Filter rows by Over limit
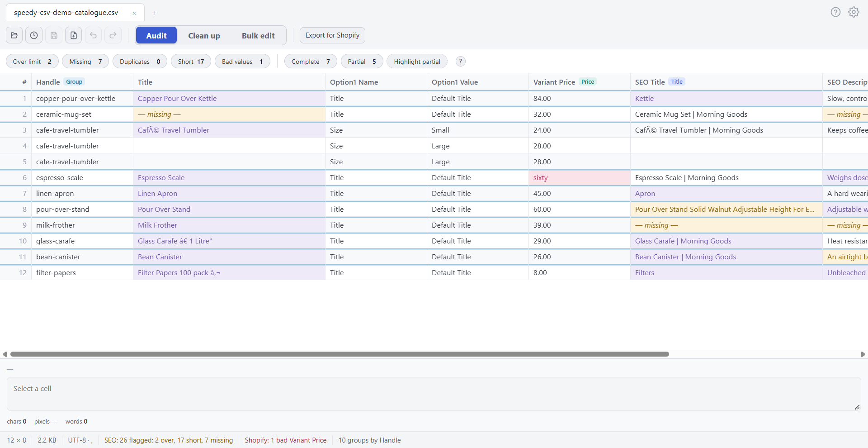Screen dimensions: 868x448 pos(32,62)
